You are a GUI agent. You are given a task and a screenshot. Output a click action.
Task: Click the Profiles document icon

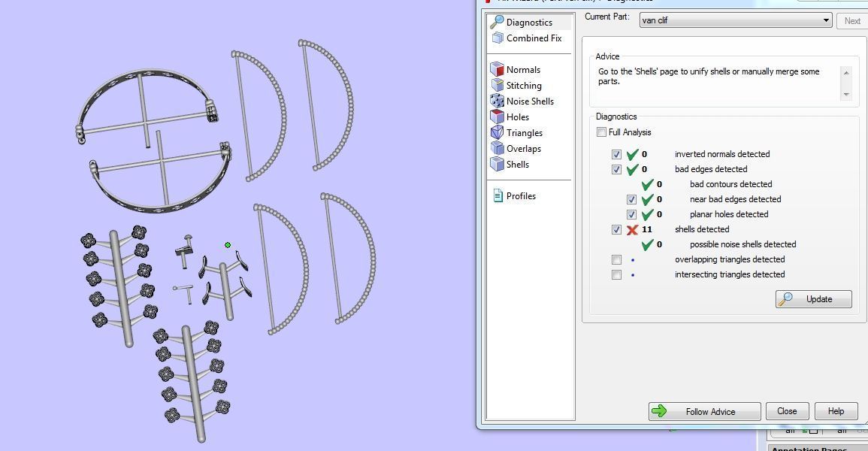coord(498,196)
